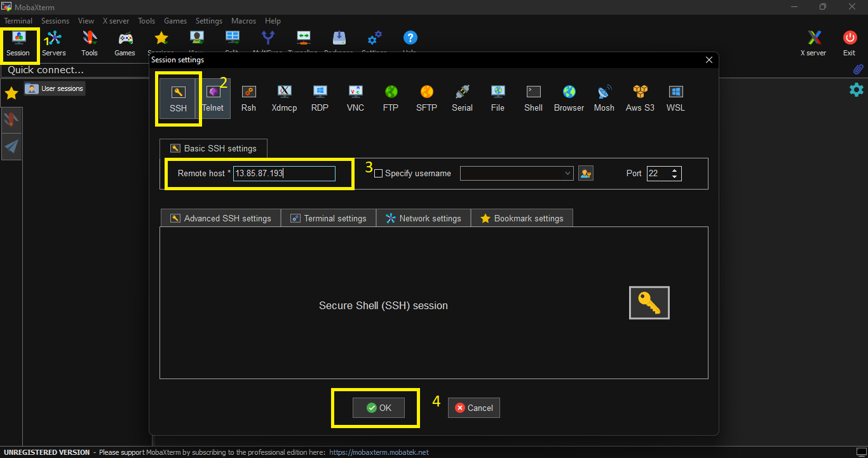Select User sessions tree item
868x458 pixels.
click(55, 88)
